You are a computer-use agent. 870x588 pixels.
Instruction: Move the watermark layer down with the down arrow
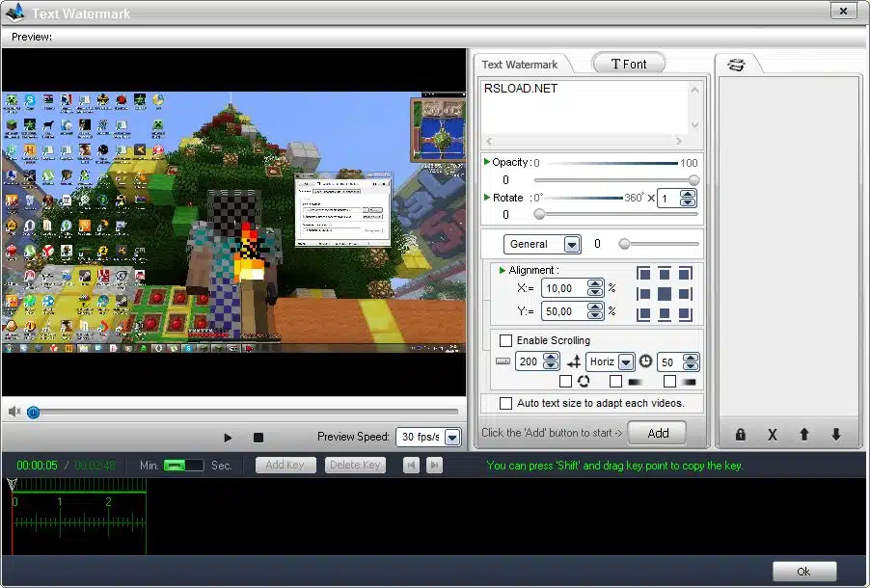pos(836,435)
